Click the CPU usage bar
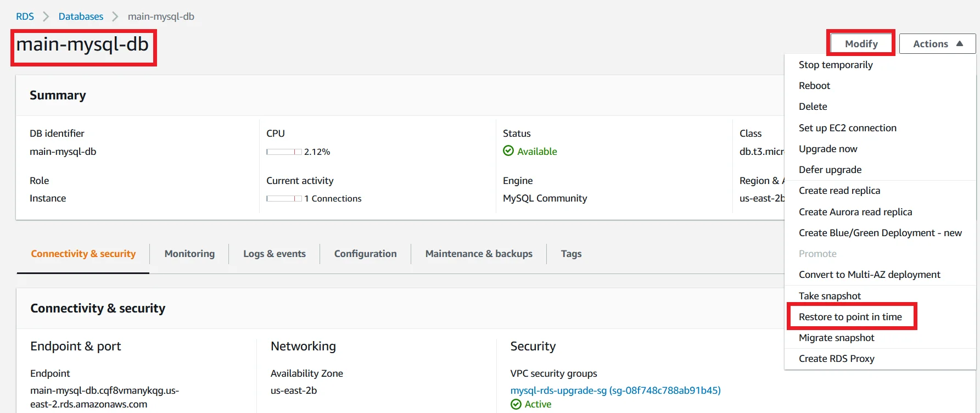 pyautogui.click(x=284, y=152)
